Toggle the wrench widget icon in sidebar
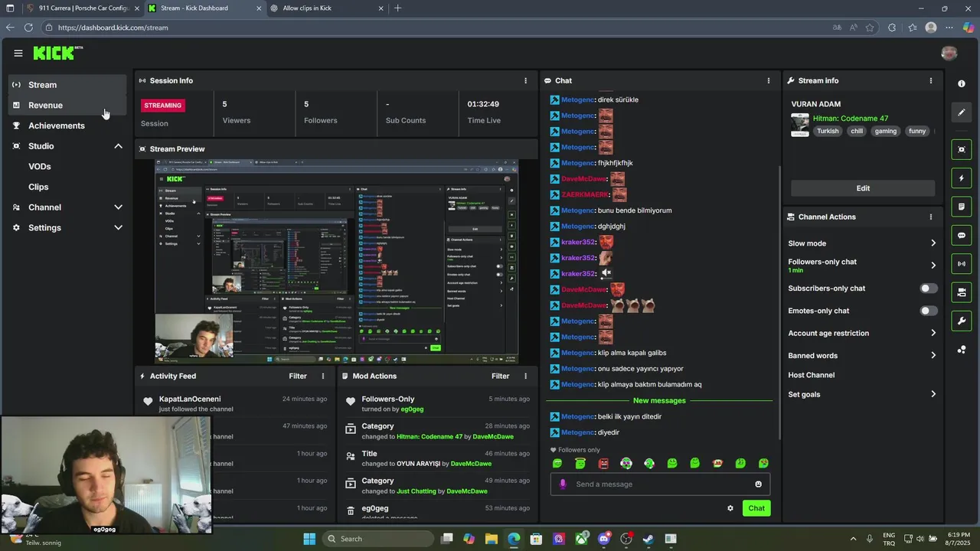This screenshot has width=980, height=551. tap(962, 321)
